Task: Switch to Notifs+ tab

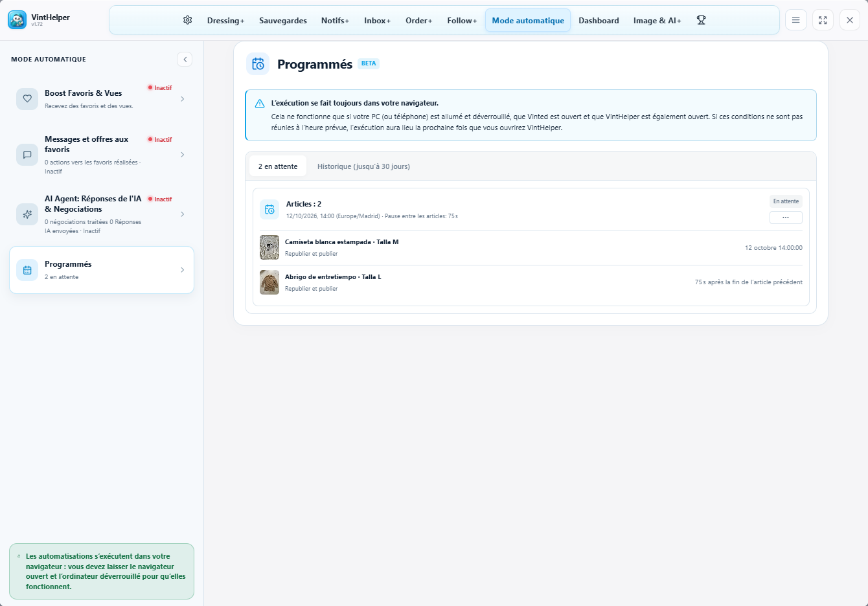Action: pyautogui.click(x=336, y=21)
